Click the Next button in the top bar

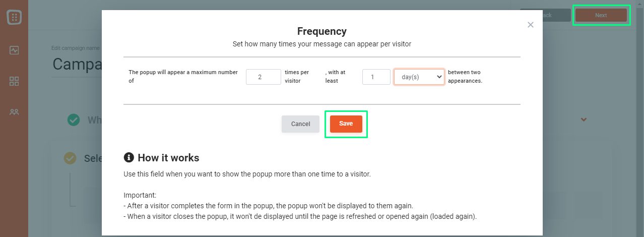coord(601,15)
